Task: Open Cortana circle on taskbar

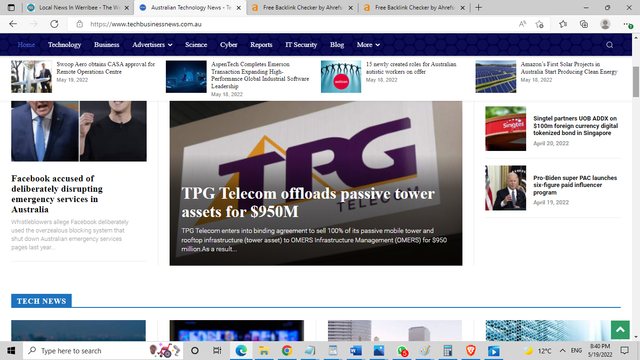Action: [195, 351]
